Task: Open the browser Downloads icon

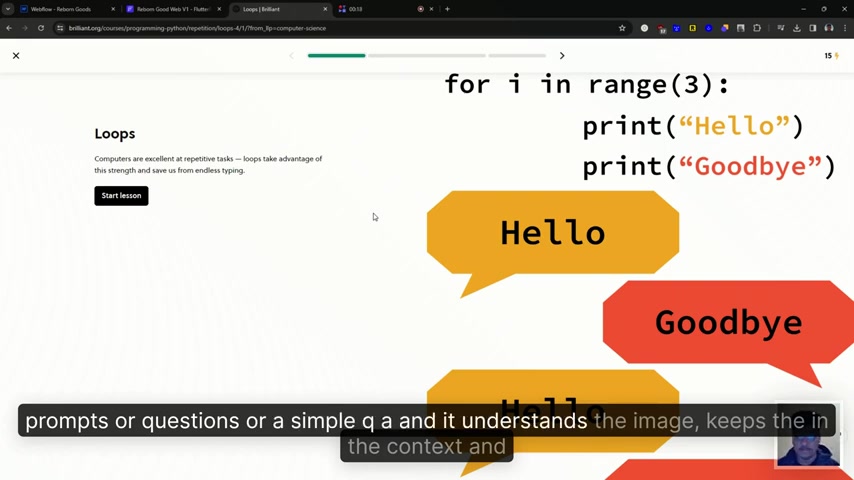Action: [x=796, y=28]
